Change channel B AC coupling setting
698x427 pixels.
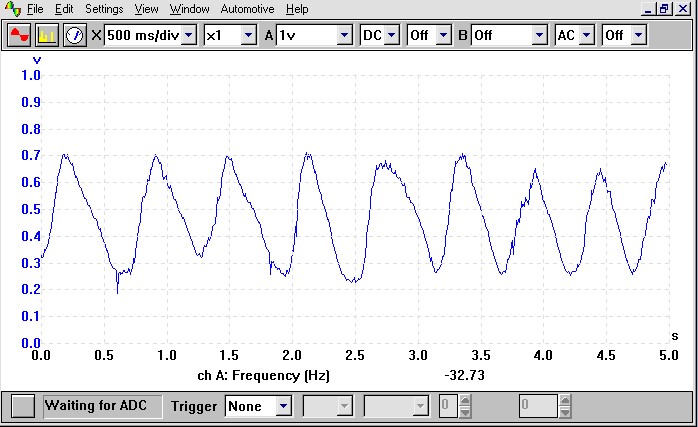[586, 35]
